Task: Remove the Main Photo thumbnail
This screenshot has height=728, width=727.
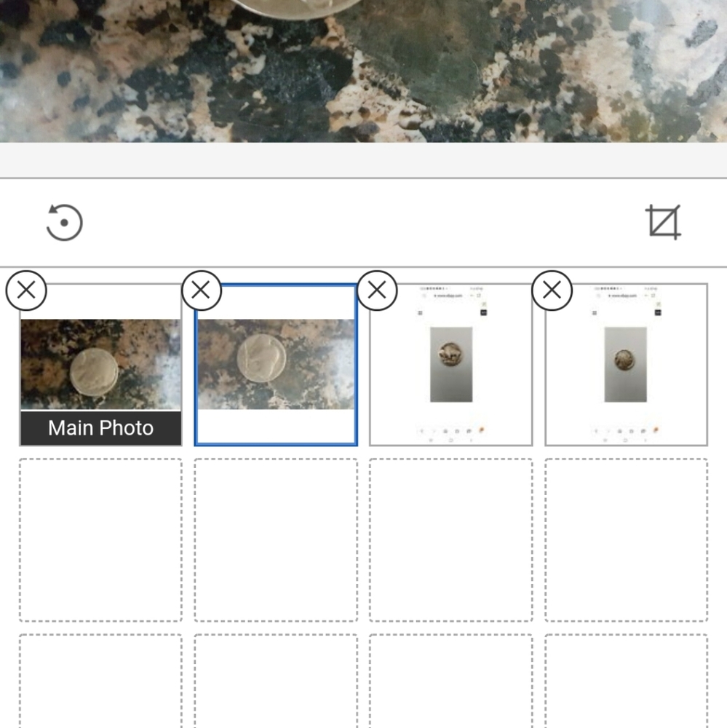Action: click(26, 290)
